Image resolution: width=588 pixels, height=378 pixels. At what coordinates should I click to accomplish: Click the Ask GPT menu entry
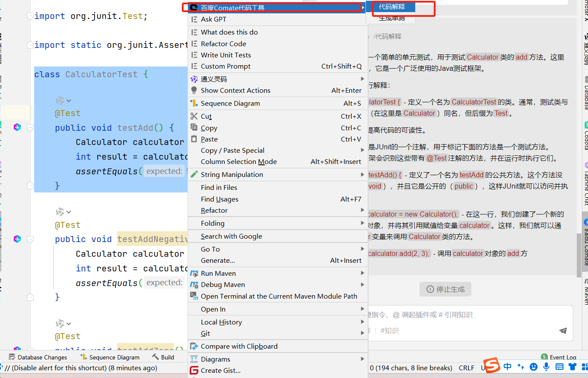click(x=278, y=19)
